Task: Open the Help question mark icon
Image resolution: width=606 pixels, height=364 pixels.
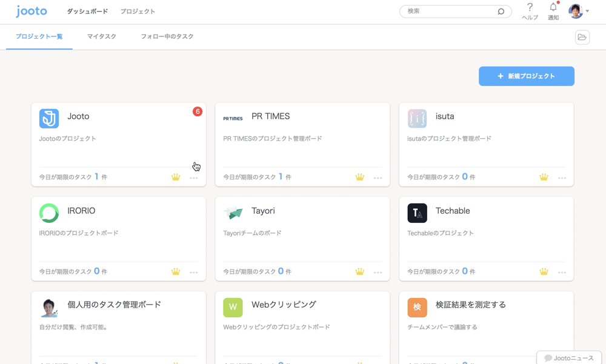Action: [530, 8]
